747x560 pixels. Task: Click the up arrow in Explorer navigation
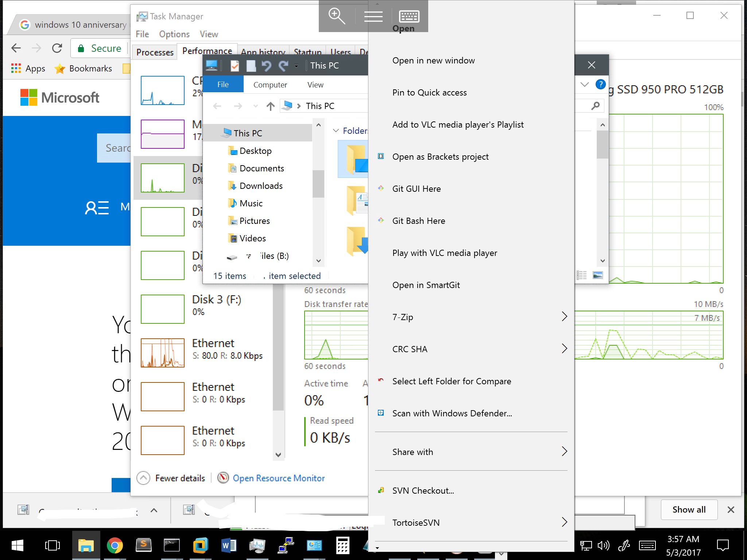point(270,106)
